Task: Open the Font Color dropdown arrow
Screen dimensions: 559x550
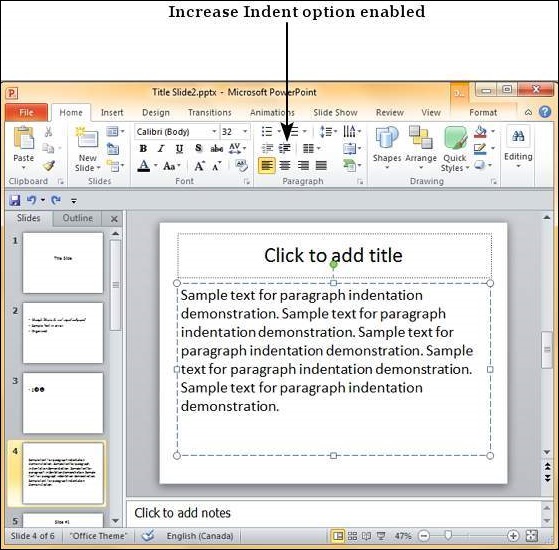Action: [x=155, y=166]
